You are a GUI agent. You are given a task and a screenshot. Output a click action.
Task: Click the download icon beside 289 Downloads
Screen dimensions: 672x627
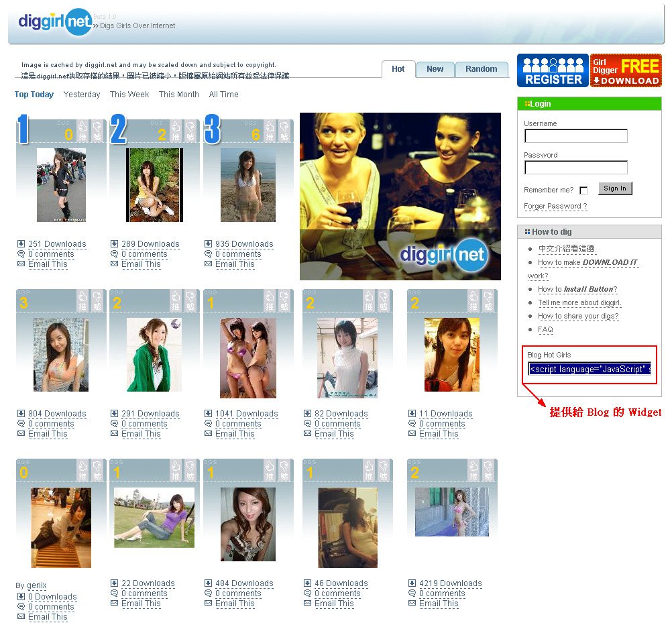tap(114, 243)
